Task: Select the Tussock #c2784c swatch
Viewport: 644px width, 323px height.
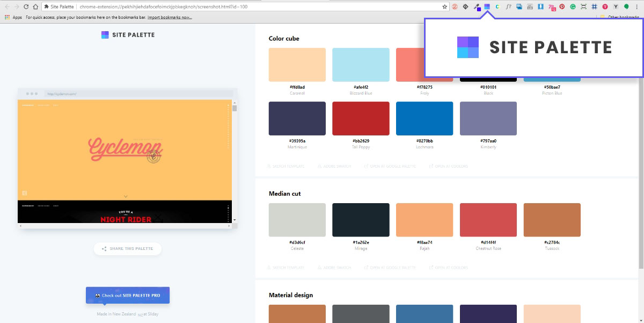Action: click(552, 220)
